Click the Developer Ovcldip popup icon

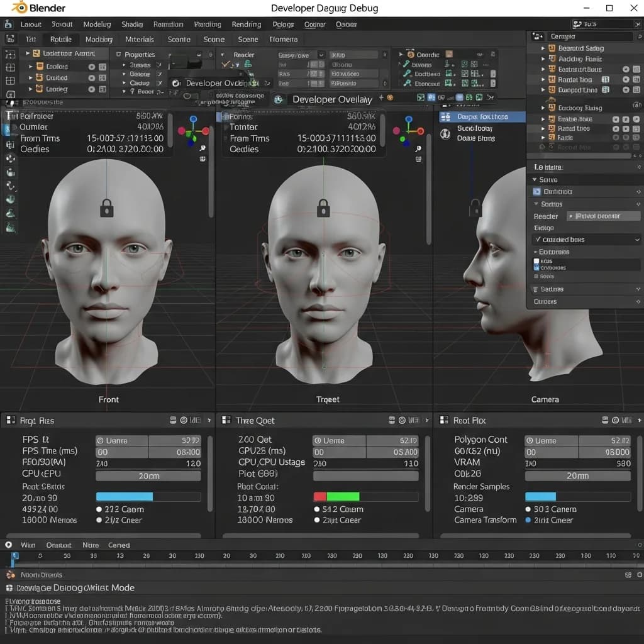(176, 83)
